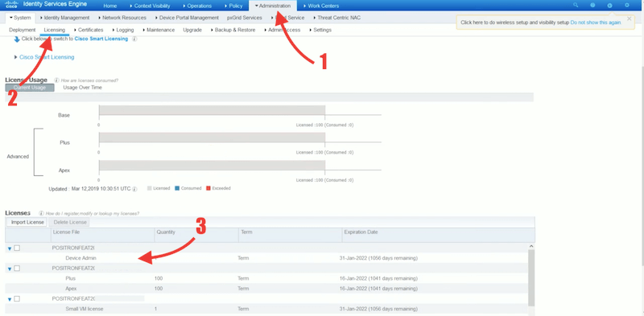644x316 pixels.
Task: Go to the Home tab
Action: [x=109, y=6]
